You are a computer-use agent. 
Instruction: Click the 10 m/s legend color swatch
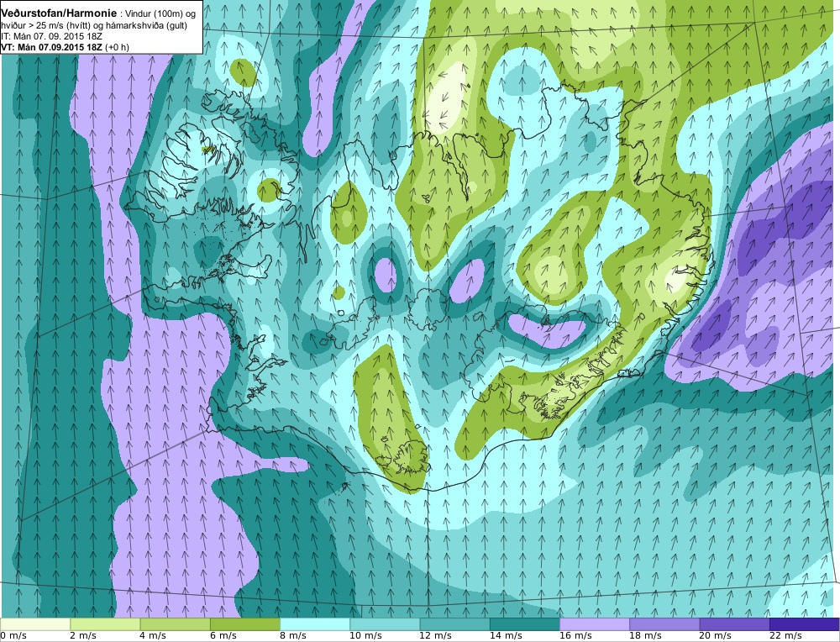[385, 624]
